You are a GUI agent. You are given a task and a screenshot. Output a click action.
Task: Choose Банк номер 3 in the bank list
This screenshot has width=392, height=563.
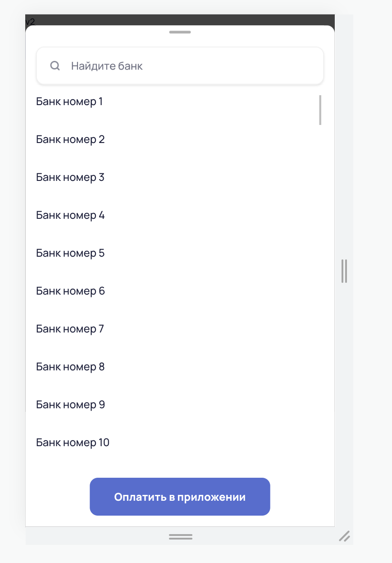pos(70,177)
